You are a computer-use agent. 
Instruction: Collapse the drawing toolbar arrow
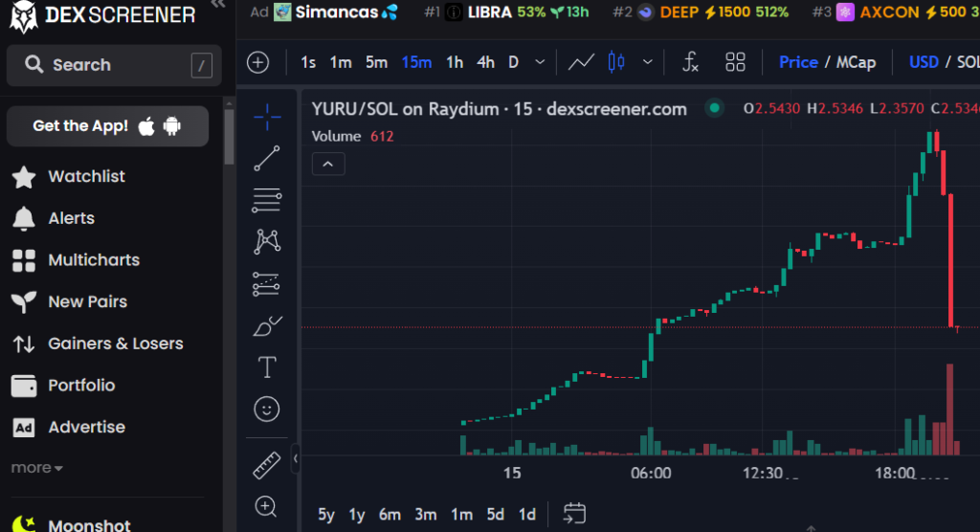coord(295,459)
